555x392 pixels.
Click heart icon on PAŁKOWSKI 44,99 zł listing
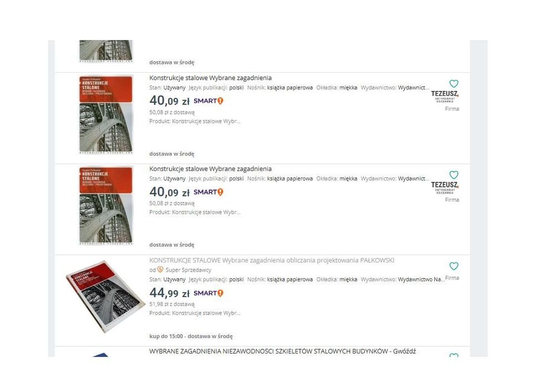[454, 266]
